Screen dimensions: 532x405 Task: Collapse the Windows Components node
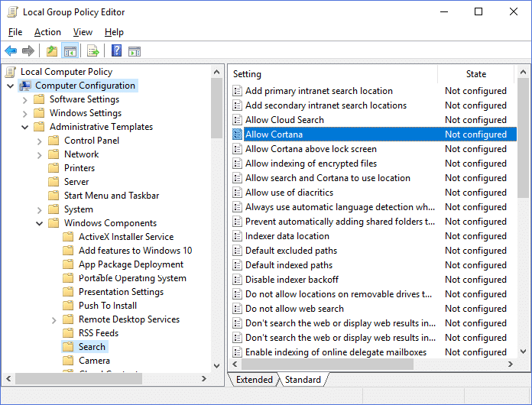[40, 223]
